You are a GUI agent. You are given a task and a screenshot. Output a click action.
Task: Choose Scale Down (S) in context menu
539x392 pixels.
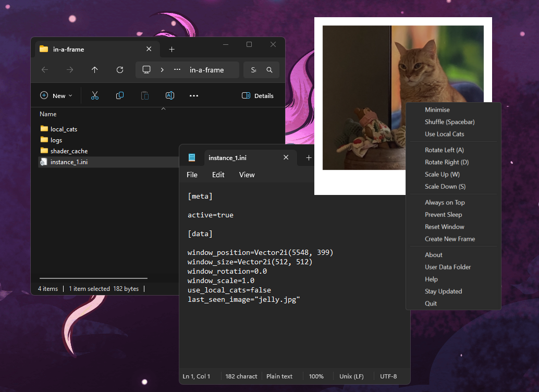click(445, 187)
